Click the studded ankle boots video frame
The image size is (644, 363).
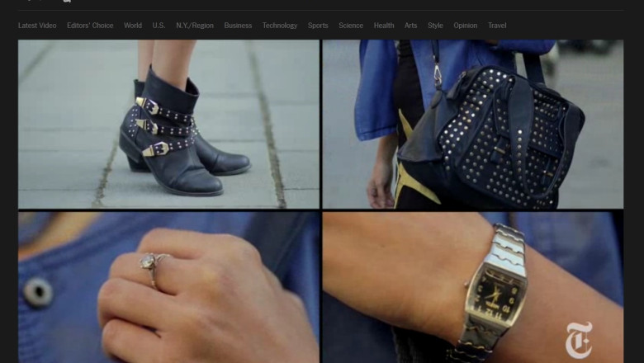[168, 125]
